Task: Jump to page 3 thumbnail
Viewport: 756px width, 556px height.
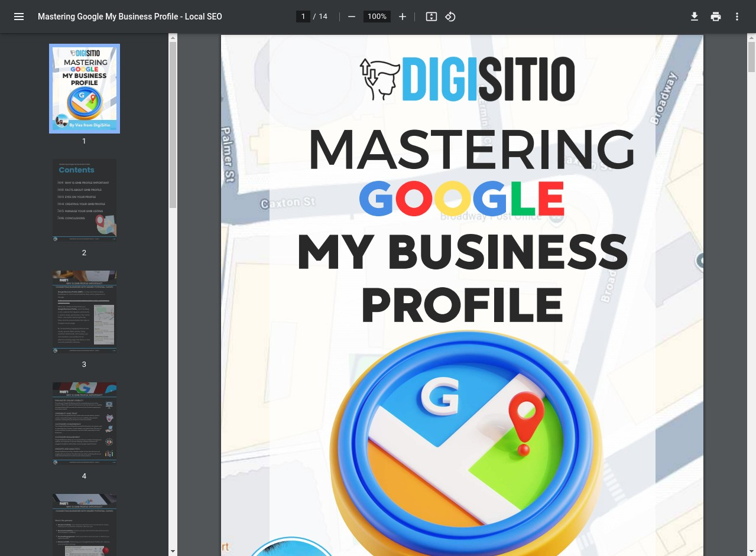Action: [x=85, y=311]
